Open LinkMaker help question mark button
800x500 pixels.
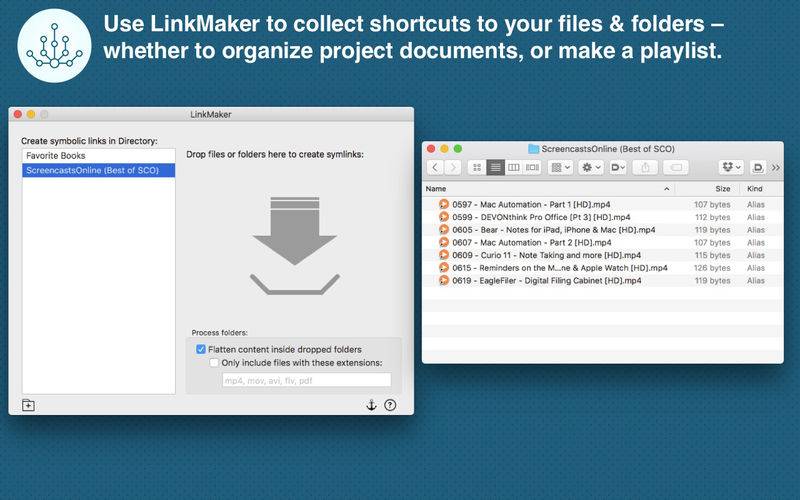[x=390, y=405]
